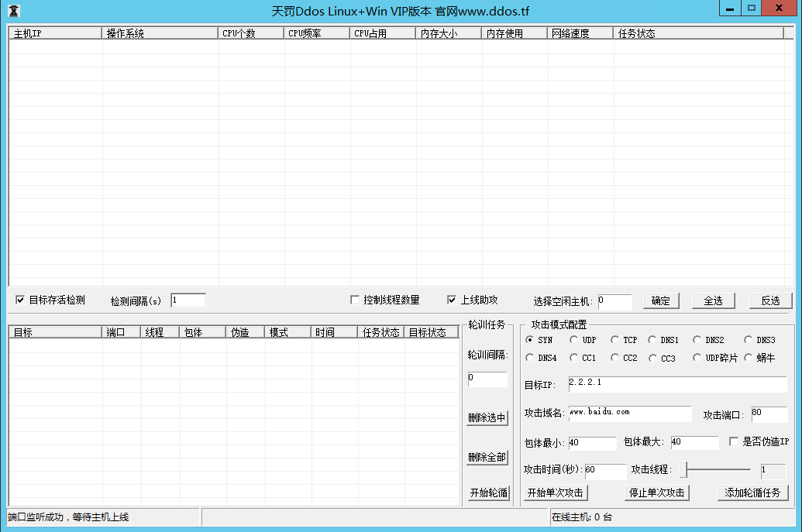This screenshot has height=532, width=802.
Task: Click the 包体最小 input field
Action: point(592,443)
